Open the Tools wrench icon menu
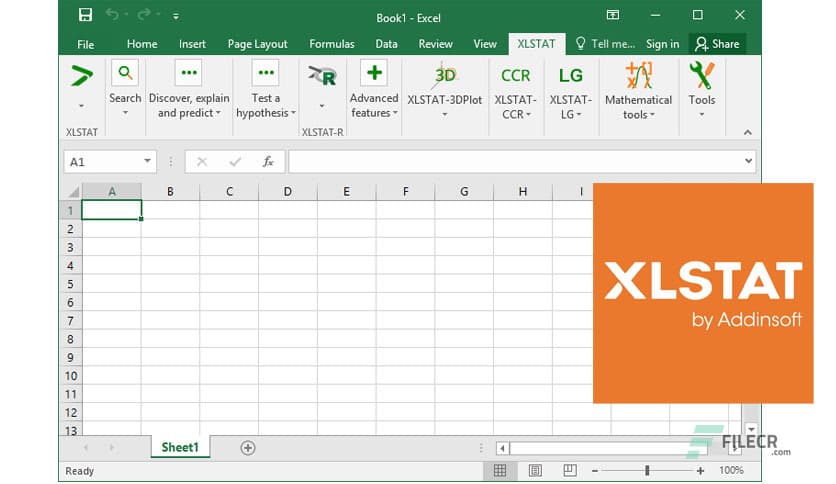Viewport: 836px width, 484px height. [701, 76]
